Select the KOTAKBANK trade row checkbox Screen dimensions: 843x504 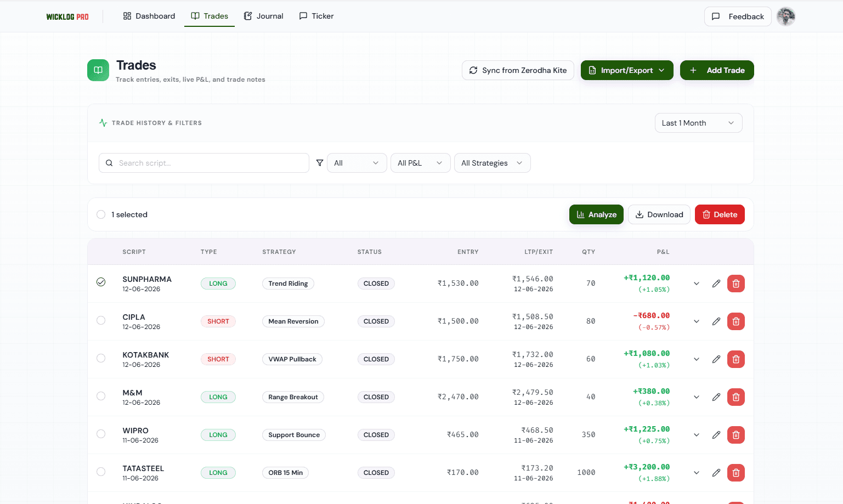coord(101,358)
